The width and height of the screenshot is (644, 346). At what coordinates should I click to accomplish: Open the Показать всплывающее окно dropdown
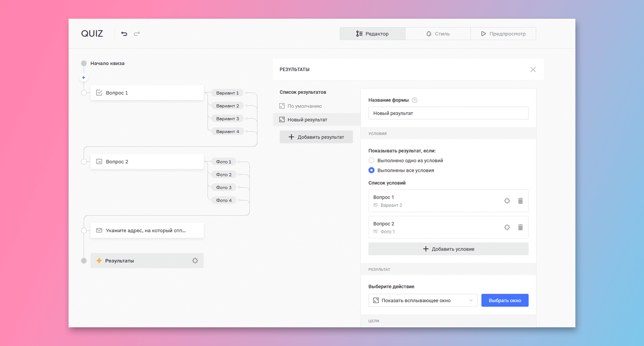(x=423, y=300)
